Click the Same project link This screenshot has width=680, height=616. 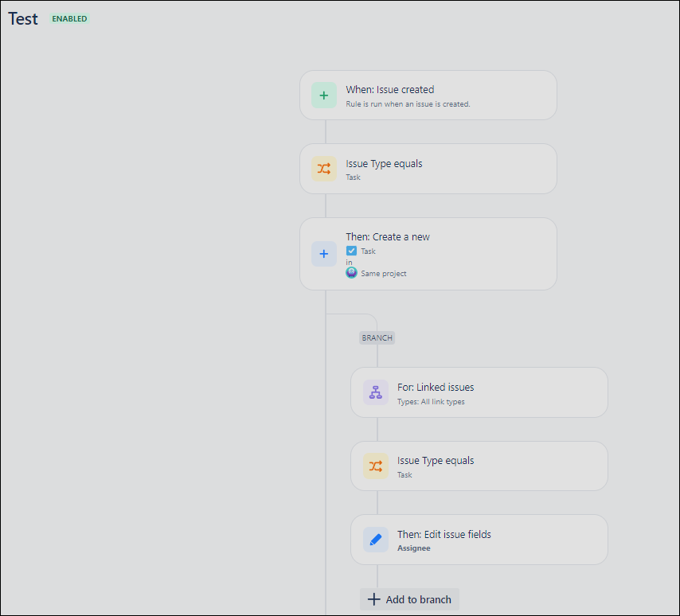(383, 272)
